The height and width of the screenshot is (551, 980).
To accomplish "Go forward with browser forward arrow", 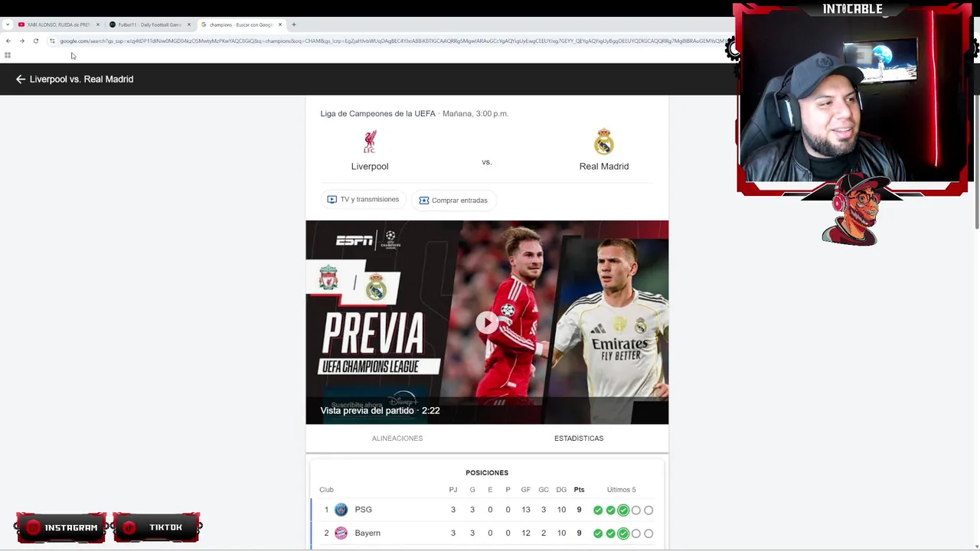I will tap(22, 41).
